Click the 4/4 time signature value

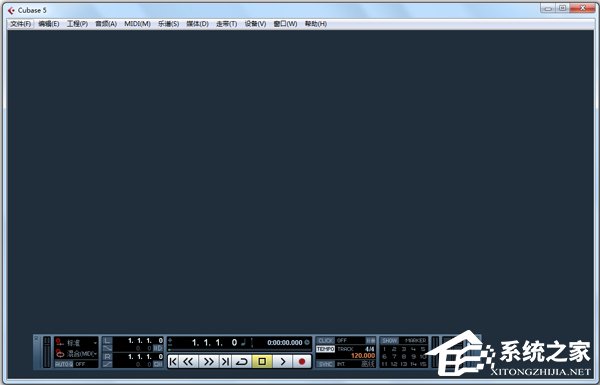pos(370,349)
